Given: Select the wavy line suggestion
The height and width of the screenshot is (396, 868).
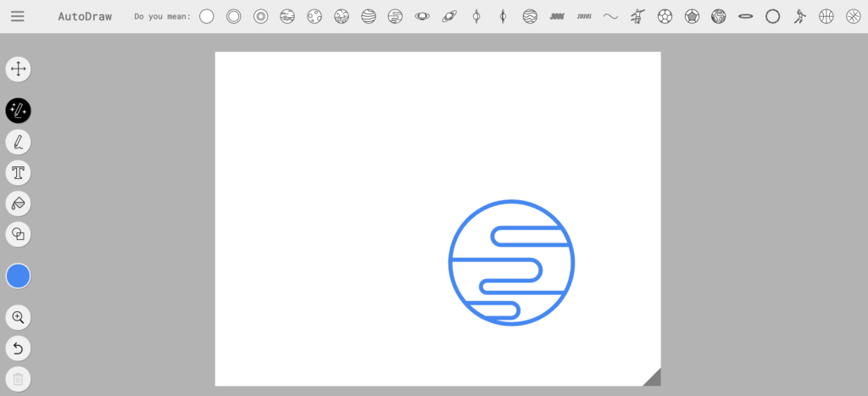Looking at the screenshot, I should [x=610, y=16].
